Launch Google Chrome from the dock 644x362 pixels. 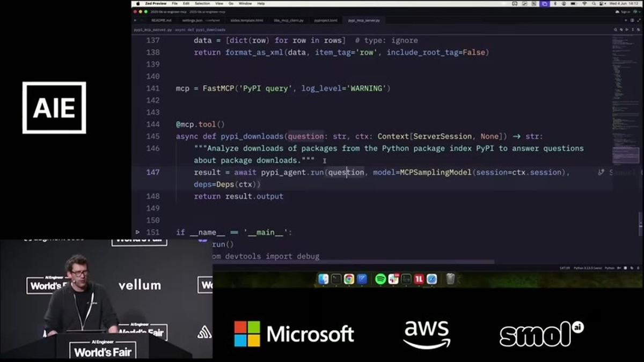(x=349, y=279)
